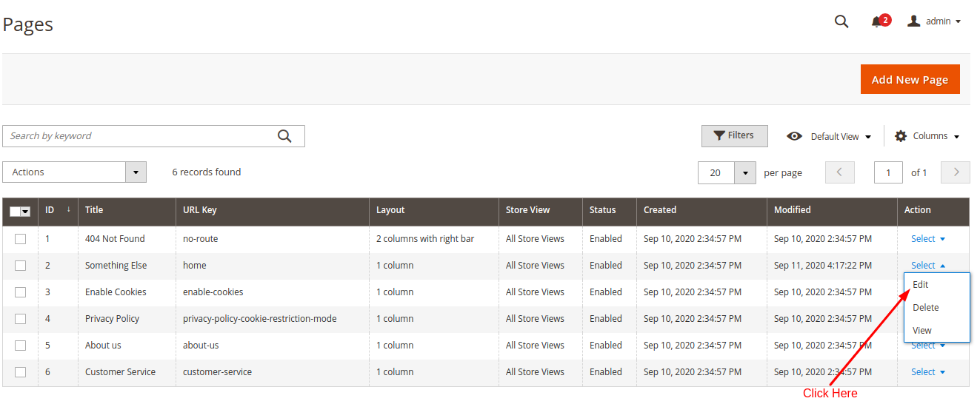Viewport: 980px width, 404px height.
Task: Tick checkbox for Privacy Policy row
Action: coord(21,319)
